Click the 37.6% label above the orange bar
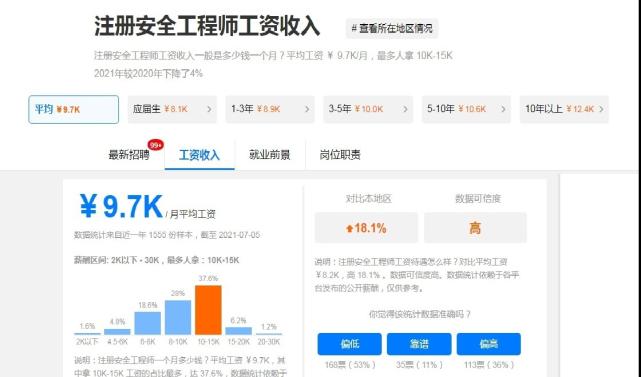Image resolution: width=641 pixels, height=377 pixels. click(208, 278)
